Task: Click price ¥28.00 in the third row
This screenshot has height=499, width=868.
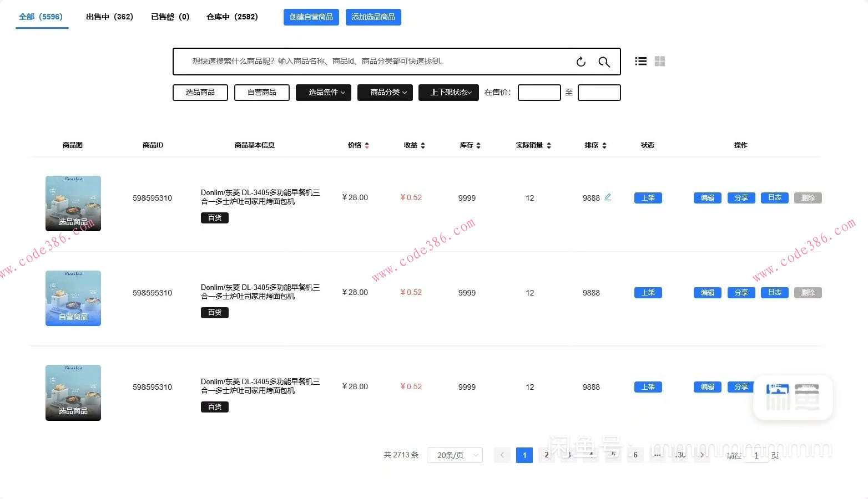Action: point(355,386)
